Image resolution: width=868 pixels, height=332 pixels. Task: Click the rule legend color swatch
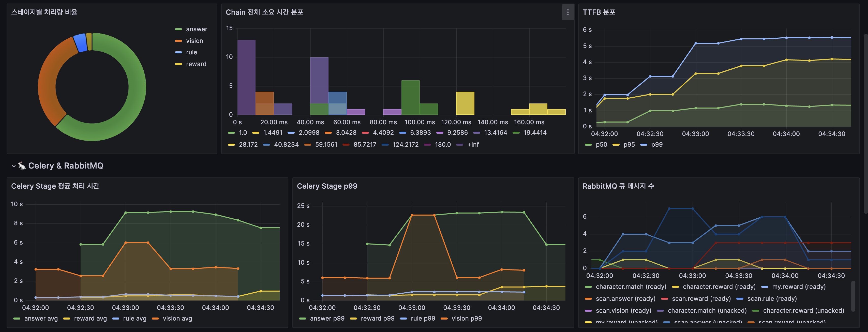tap(178, 53)
